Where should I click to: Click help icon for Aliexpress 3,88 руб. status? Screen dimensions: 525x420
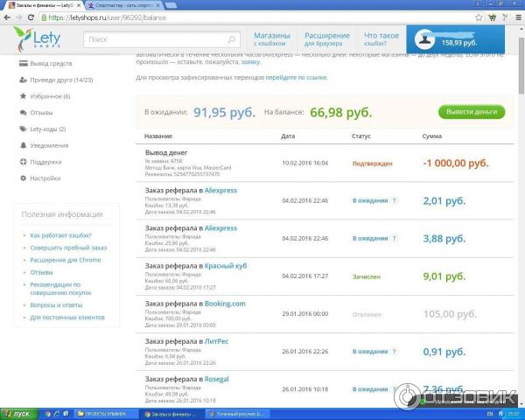pyautogui.click(x=394, y=239)
